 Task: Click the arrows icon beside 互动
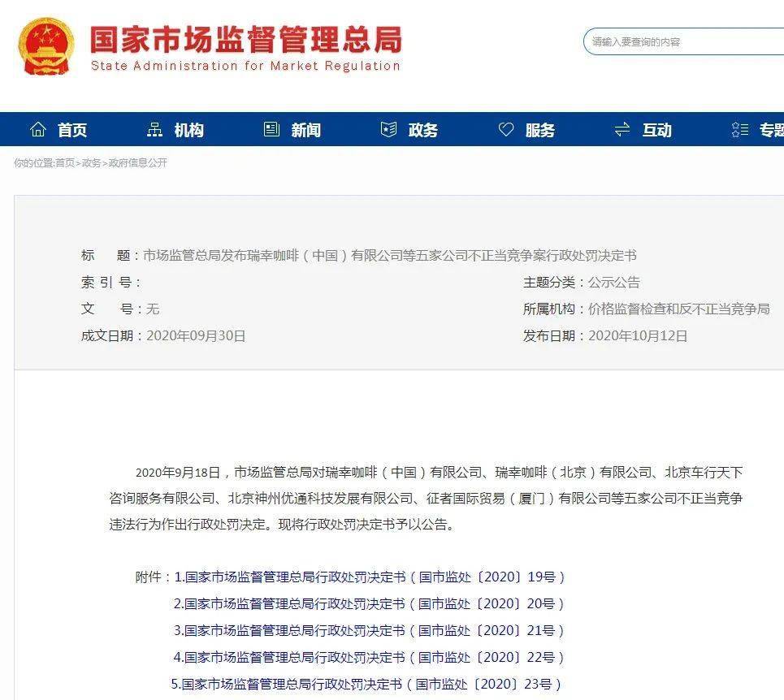[622, 129]
